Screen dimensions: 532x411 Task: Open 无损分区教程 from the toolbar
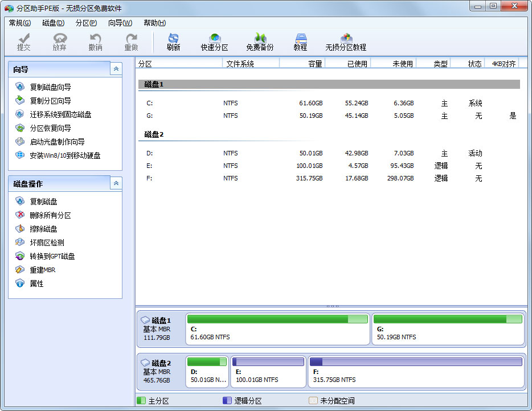click(x=346, y=42)
